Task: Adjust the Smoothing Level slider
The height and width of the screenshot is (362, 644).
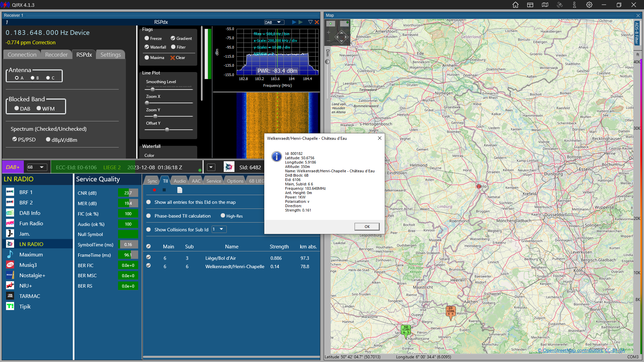Action: tap(153, 89)
